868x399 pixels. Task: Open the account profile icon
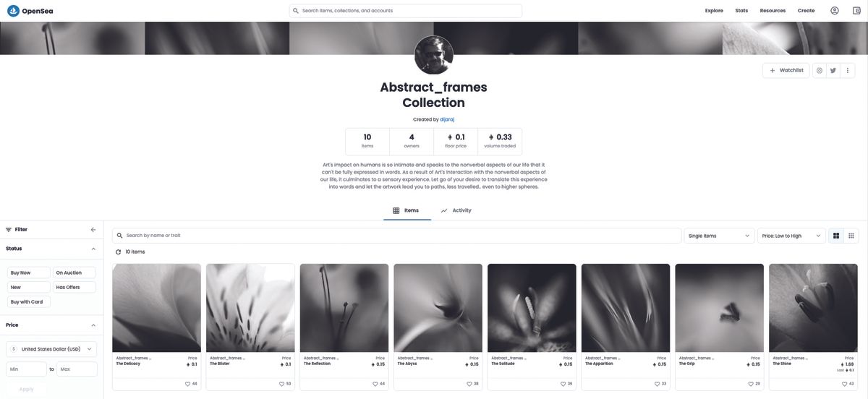click(x=835, y=11)
